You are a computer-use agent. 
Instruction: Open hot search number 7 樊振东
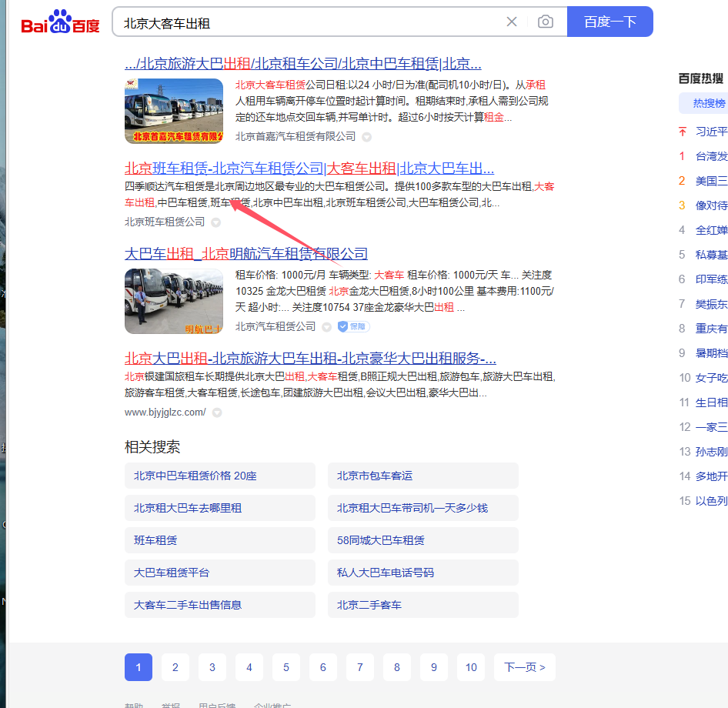click(x=711, y=304)
